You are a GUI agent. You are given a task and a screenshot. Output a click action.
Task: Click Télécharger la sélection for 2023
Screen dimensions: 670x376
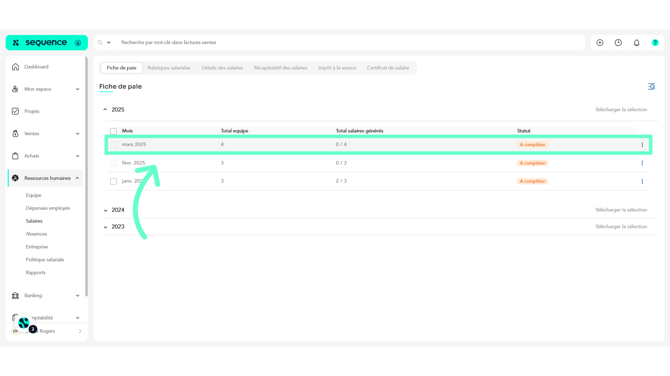tap(621, 227)
